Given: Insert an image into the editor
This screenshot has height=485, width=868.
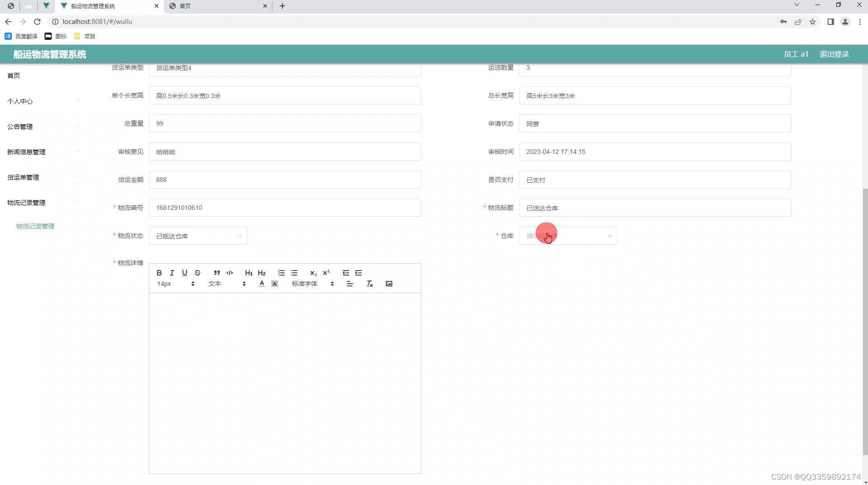Looking at the screenshot, I should pyautogui.click(x=389, y=284).
